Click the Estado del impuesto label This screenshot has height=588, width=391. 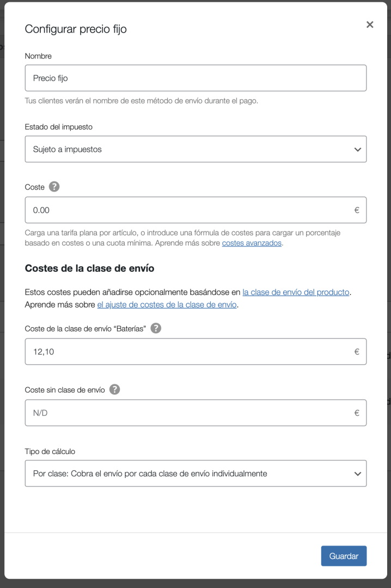58,127
